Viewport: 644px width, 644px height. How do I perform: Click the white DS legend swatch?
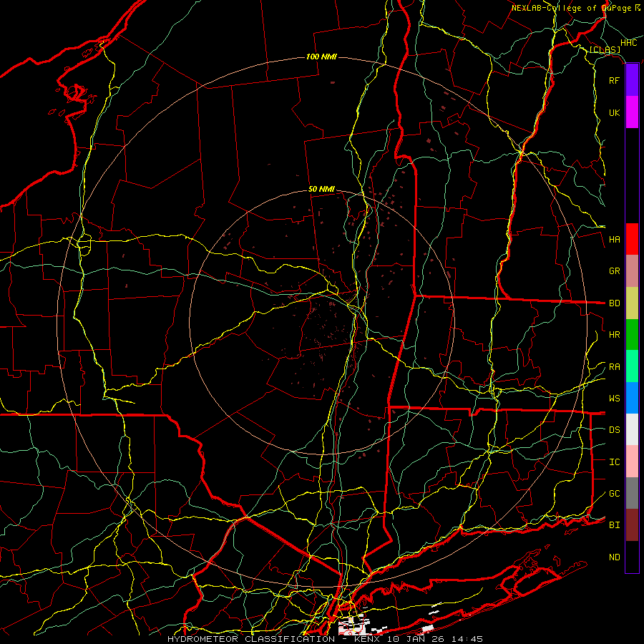632,429
